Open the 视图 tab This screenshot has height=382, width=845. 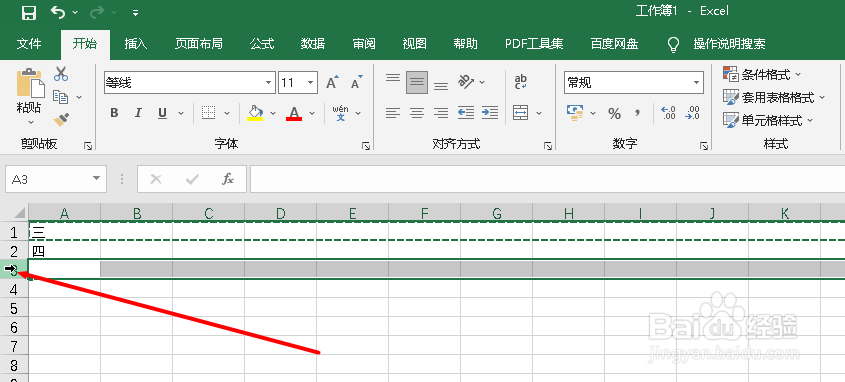click(414, 44)
